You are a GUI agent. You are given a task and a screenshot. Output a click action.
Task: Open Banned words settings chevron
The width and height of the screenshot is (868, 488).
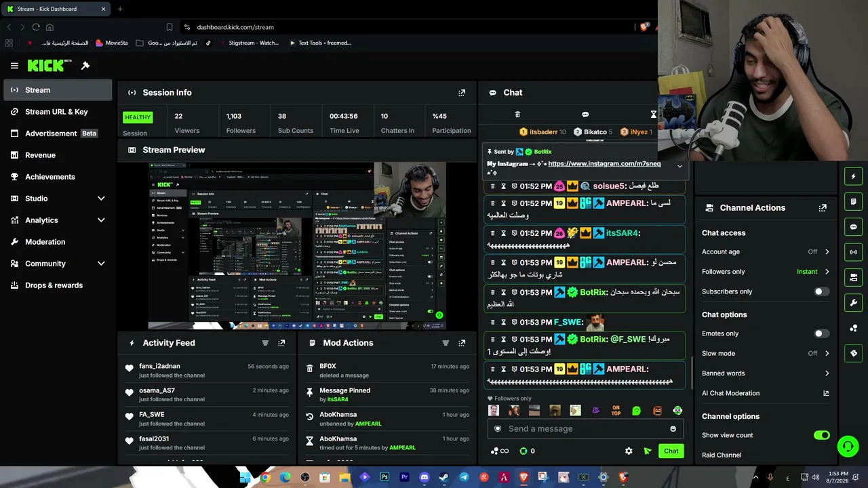coord(827,373)
